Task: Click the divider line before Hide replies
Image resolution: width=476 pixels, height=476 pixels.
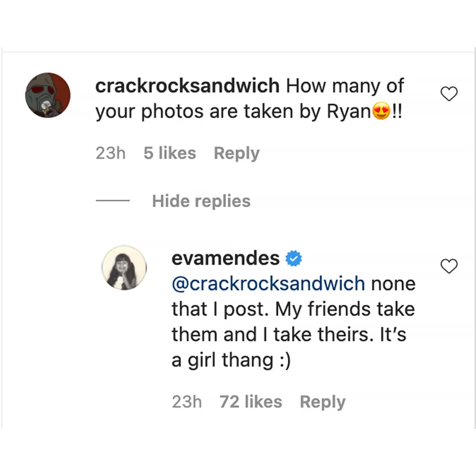Action: coord(113,200)
